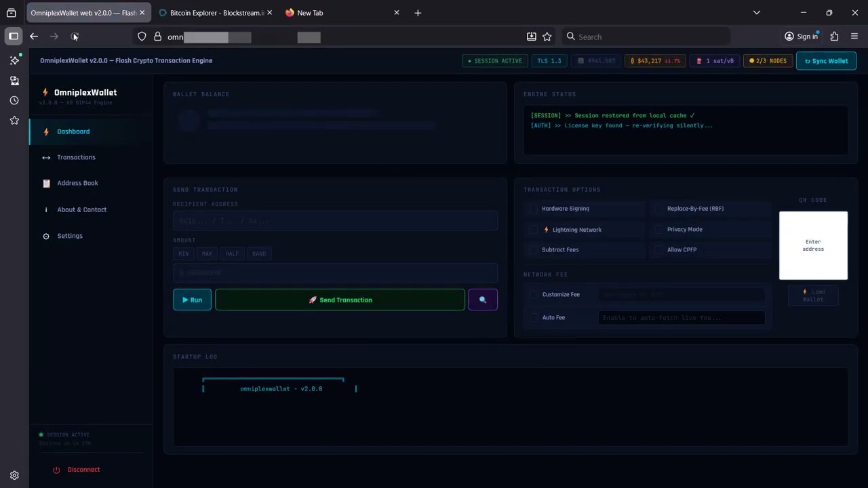Enable Replace-By-Fee (RBF) checkbox
868x488 pixels.
[658, 209]
